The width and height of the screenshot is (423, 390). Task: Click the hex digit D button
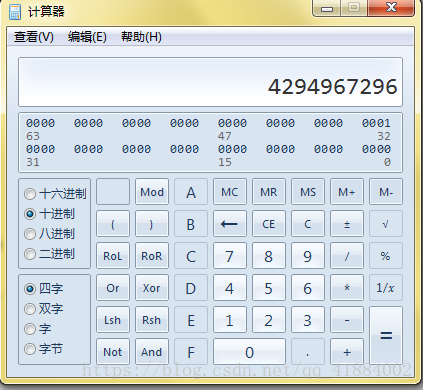(191, 288)
